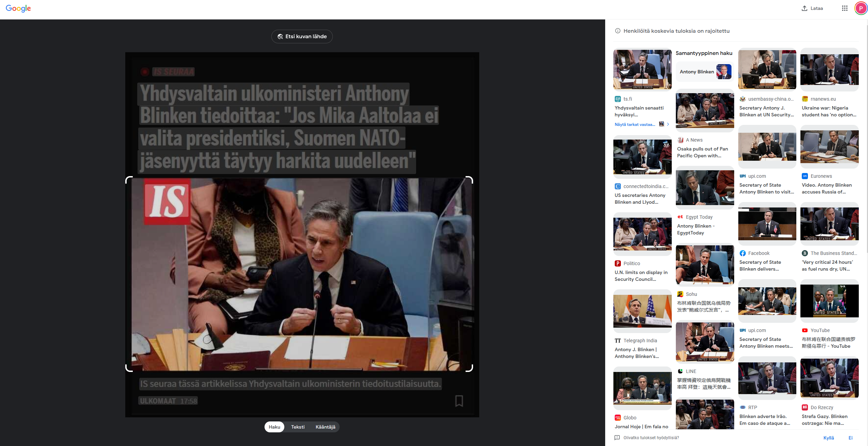
Task: Switch to the Kääntäjä tab
Action: pos(325,427)
